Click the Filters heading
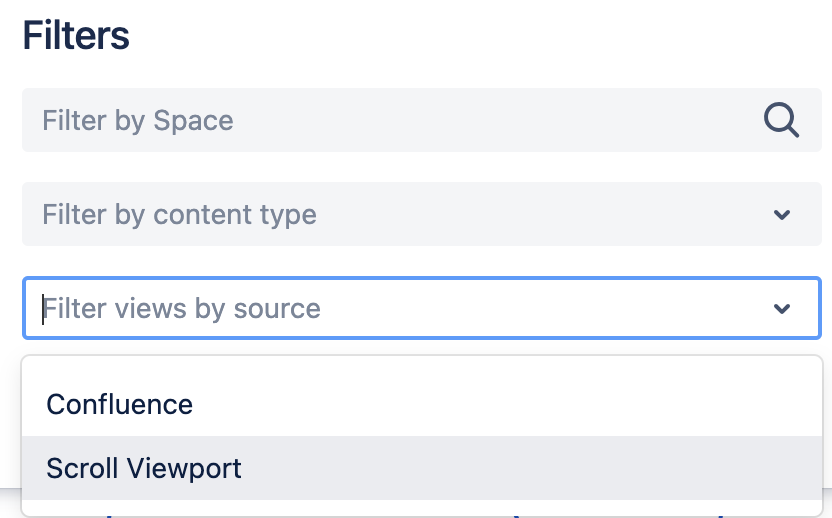832x518 pixels. click(x=76, y=37)
